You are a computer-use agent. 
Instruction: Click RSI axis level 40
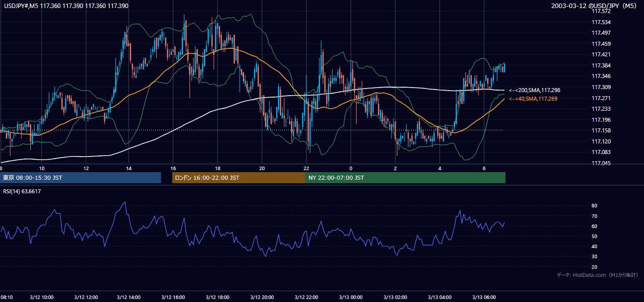pos(595,246)
